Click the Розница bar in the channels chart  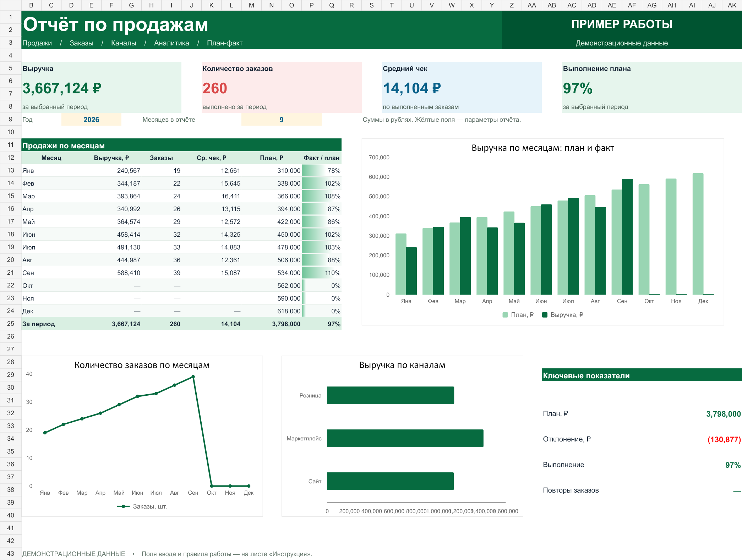point(391,395)
